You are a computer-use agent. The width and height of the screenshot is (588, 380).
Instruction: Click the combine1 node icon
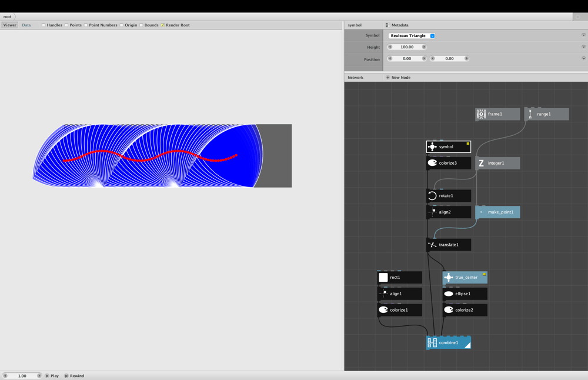(x=432, y=342)
